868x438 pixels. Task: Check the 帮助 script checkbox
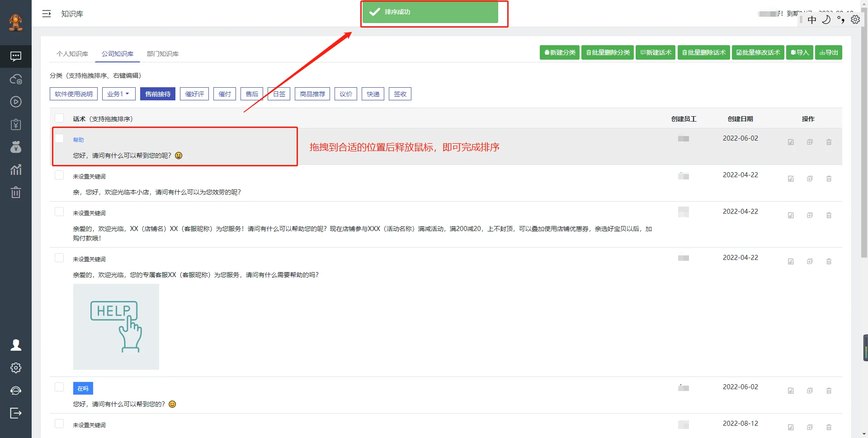[59, 138]
